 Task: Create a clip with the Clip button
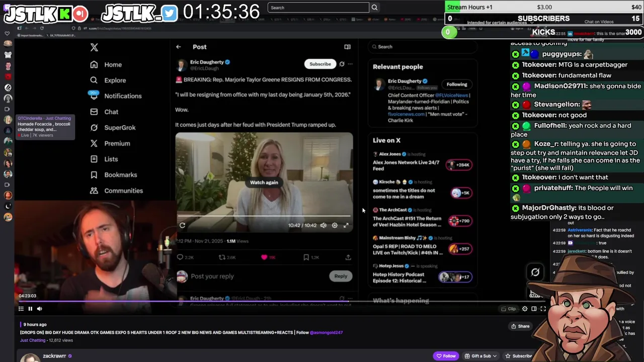(509, 309)
